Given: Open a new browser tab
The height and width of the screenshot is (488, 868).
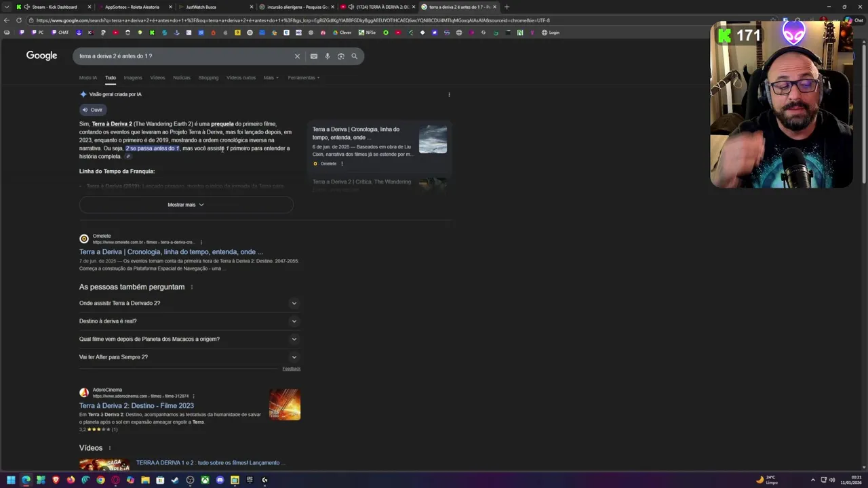Looking at the screenshot, I should coord(507,7).
